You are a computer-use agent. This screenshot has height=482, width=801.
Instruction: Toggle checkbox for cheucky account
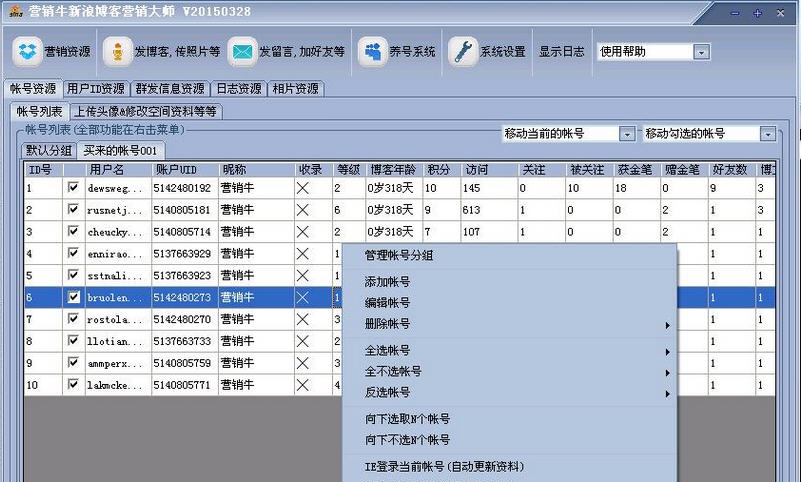(x=74, y=231)
